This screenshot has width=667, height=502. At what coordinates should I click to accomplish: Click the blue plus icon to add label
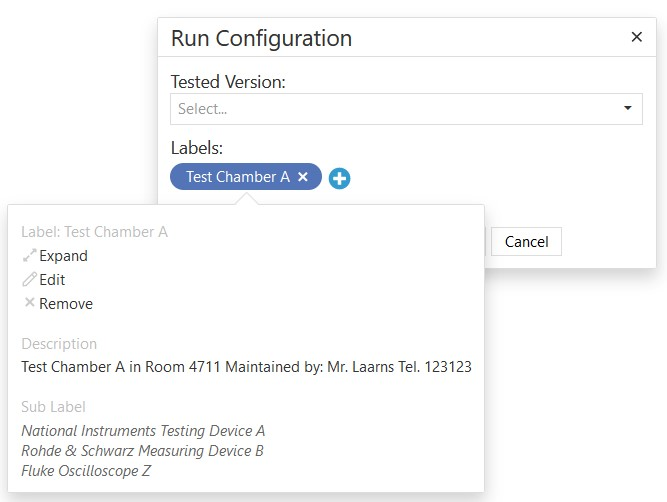[339, 178]
